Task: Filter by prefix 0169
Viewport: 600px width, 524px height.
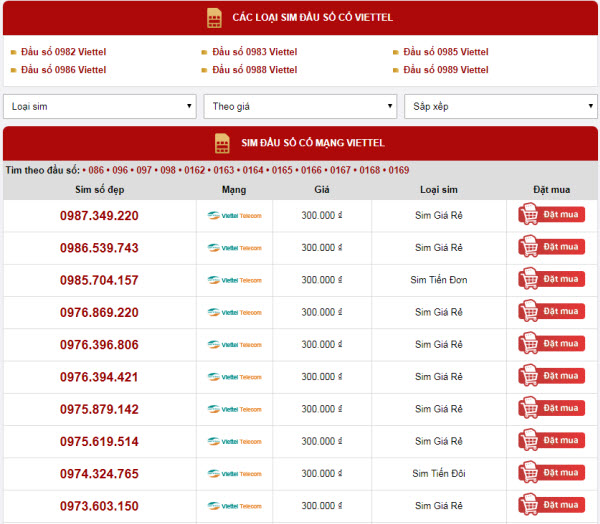Action: click(x=399, y=170)
